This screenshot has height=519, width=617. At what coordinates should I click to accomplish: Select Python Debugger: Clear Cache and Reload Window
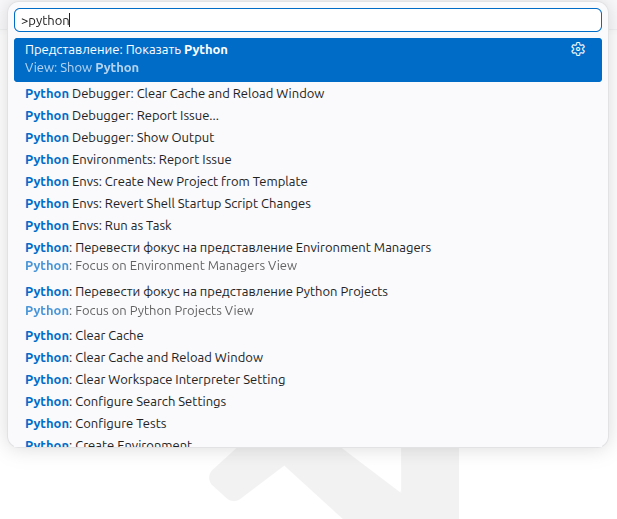pyautogui.click(x=308, y=94)
